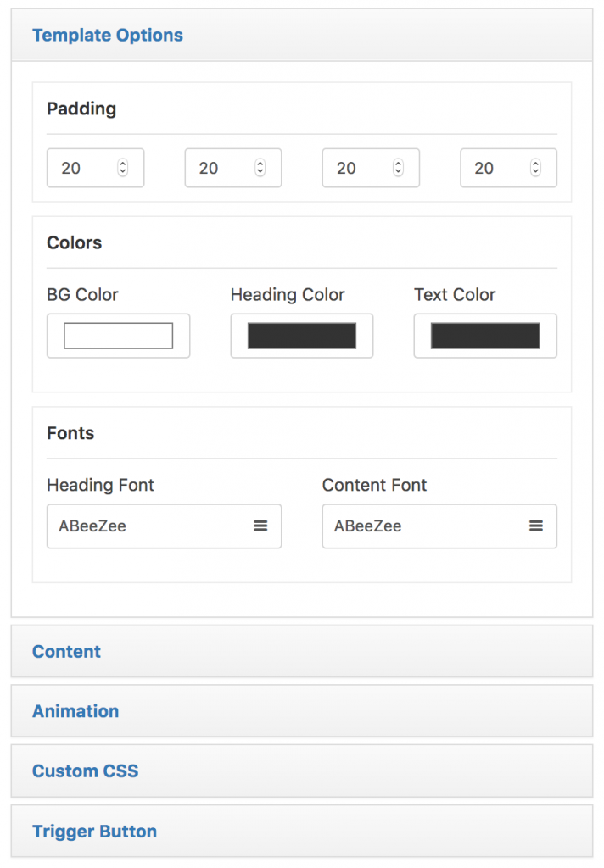Expand the Animation section

(75, 711)
